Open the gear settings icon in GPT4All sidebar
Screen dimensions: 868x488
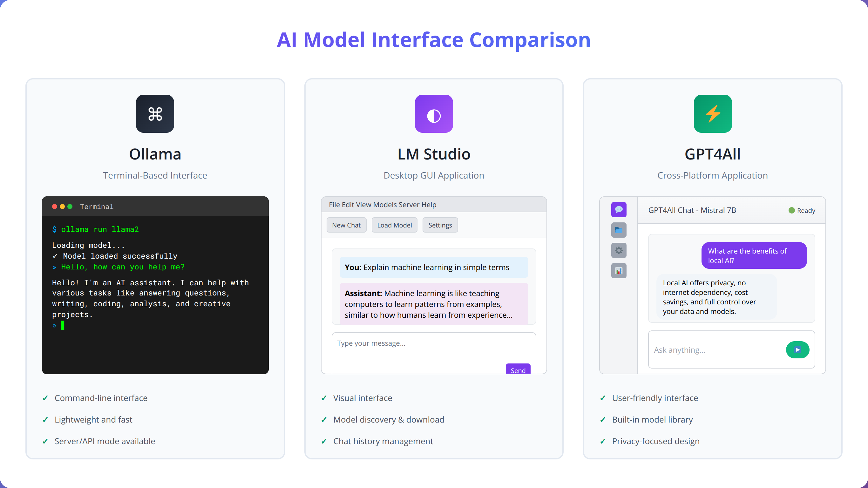pyautogui.click(x=619, y=250)
